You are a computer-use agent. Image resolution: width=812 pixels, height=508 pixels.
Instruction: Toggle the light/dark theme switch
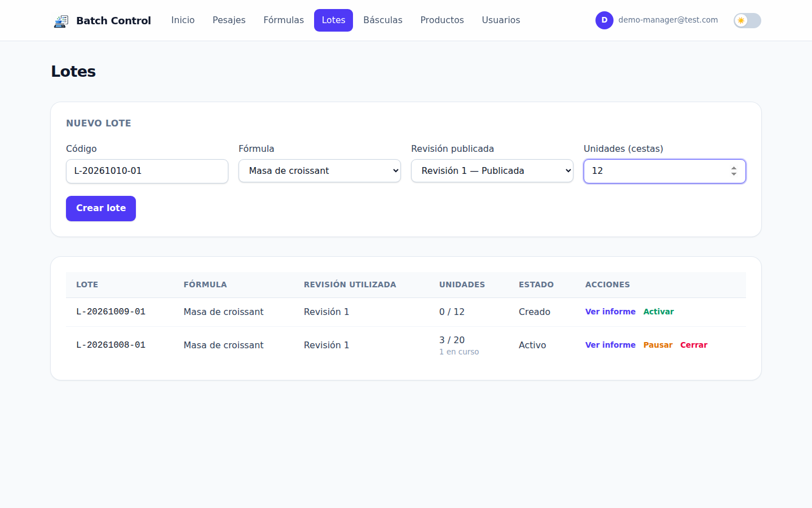click(x=747, y=20)
